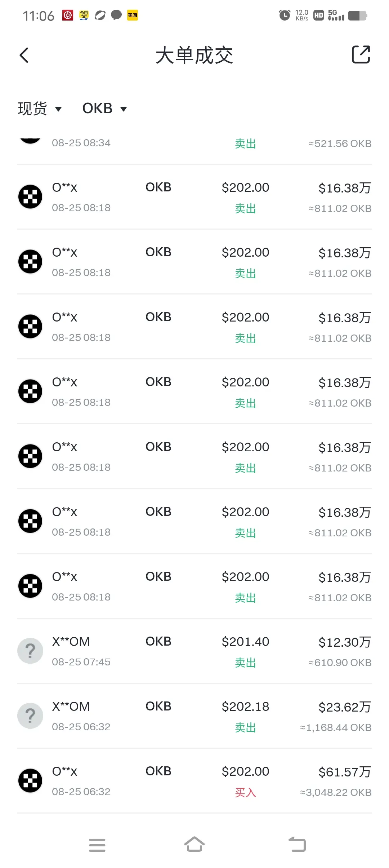Expand the OKB coin selector dropdown
The image size is (389, 868).
(105, 108)
